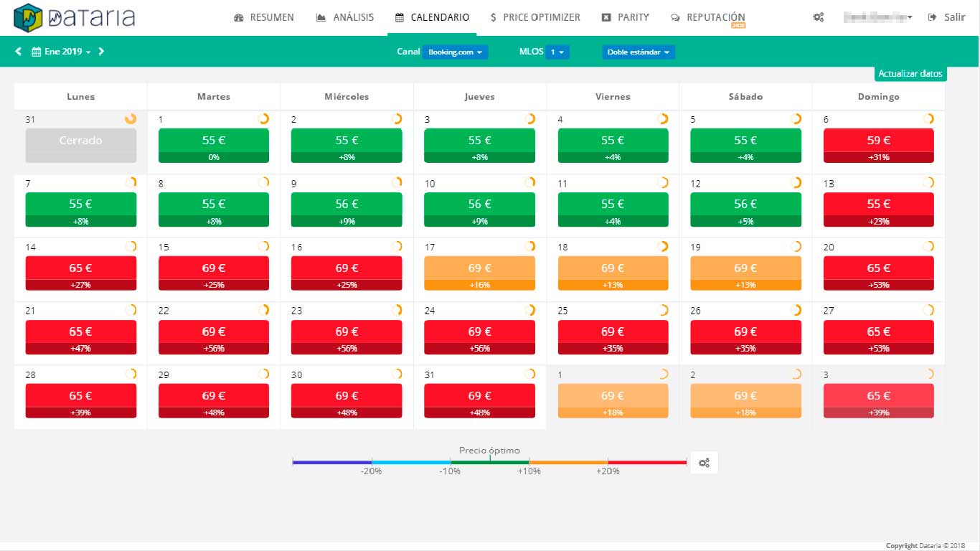Open the Booking.com channel dropdown
Screen dimensions: 980x551
(x=455, y=52)
